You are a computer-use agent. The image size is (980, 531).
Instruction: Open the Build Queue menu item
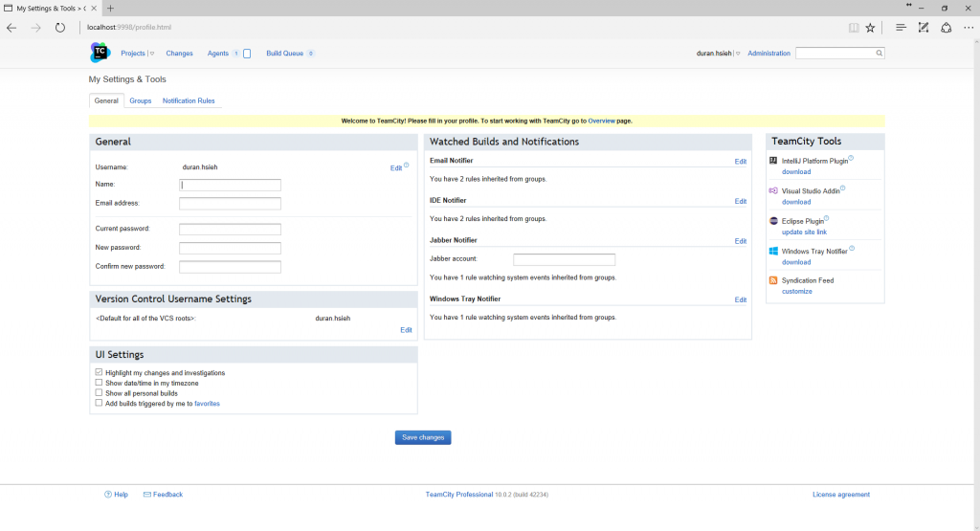tap(284, 54)
